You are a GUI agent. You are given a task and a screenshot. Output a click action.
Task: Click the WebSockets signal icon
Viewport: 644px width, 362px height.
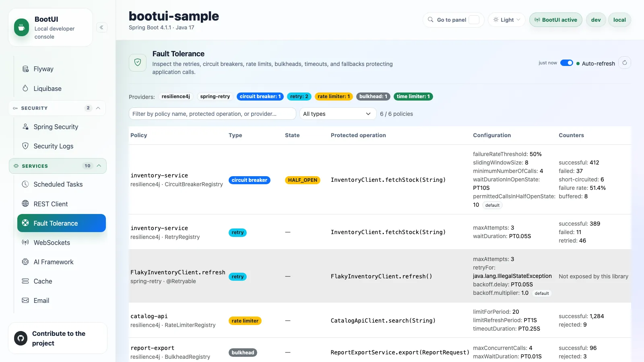pos(25,243)
